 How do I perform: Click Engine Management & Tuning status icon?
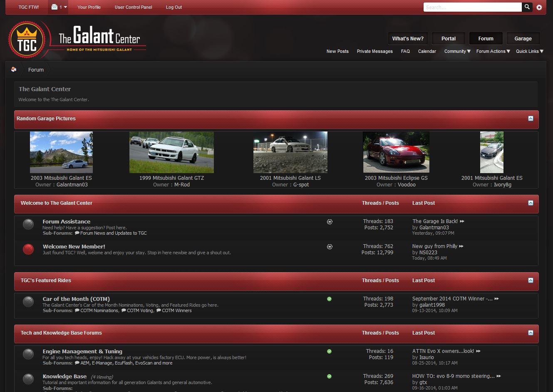pos(28,354)
